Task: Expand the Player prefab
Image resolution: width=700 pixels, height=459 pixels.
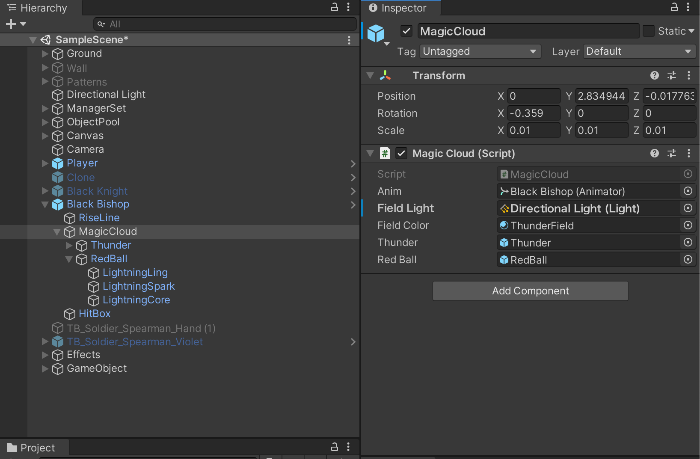Action: tap(45, 163)
